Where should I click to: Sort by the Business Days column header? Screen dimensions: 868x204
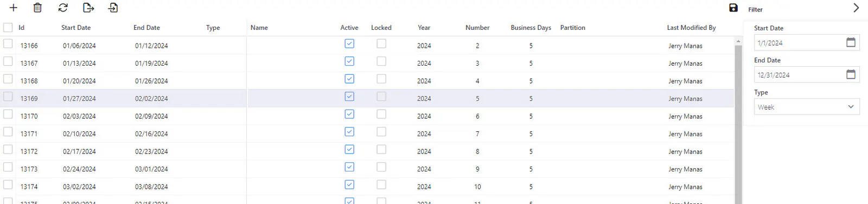click(x=531, y=28)
